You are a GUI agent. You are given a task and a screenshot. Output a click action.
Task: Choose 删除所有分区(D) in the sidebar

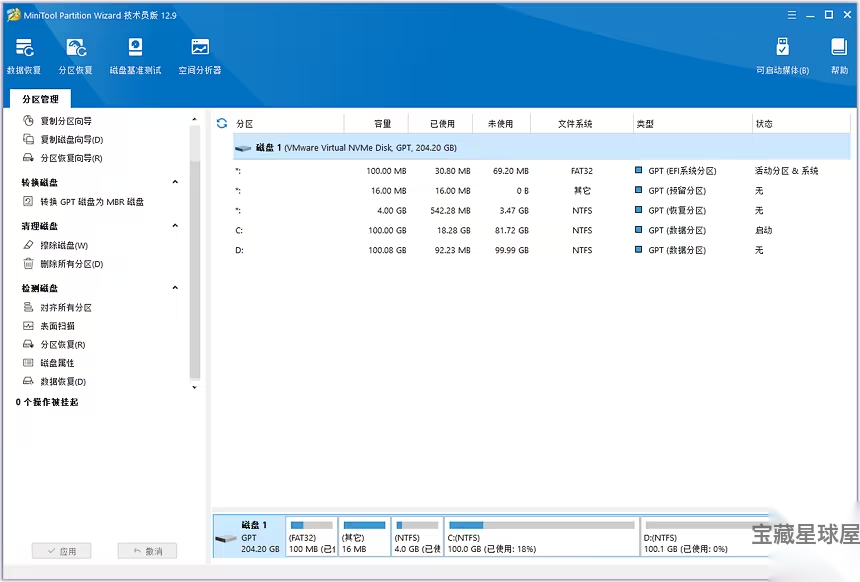tap(71, 264)
